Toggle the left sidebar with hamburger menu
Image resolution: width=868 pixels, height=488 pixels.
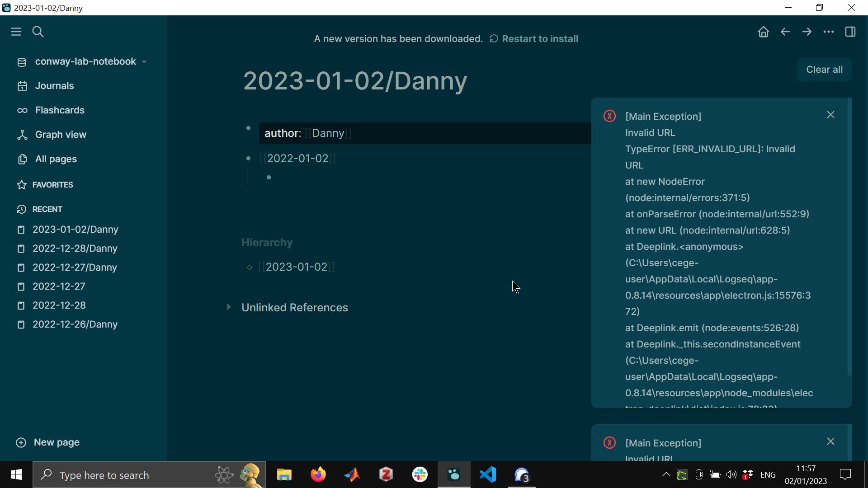pos(16,32)
